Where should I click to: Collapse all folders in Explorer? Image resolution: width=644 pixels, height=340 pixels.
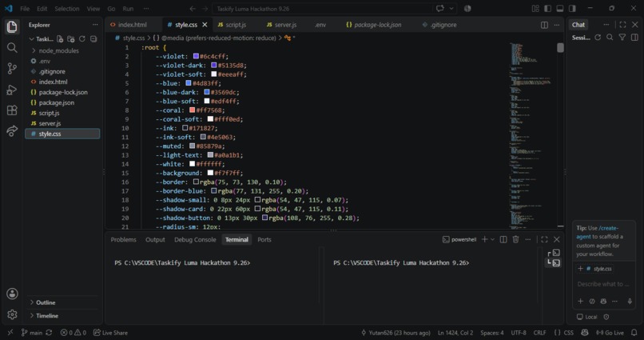93,39
